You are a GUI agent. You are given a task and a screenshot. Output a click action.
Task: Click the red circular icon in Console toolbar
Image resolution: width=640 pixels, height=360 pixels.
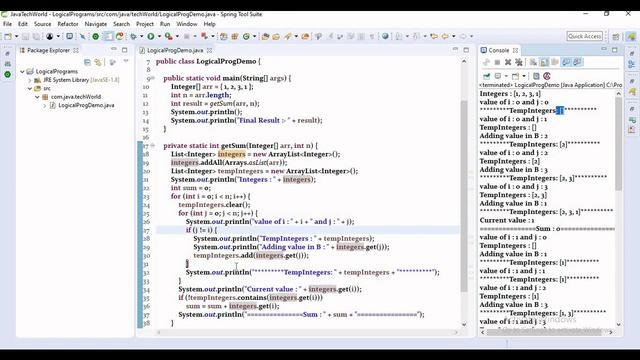[x=547, y=76]
